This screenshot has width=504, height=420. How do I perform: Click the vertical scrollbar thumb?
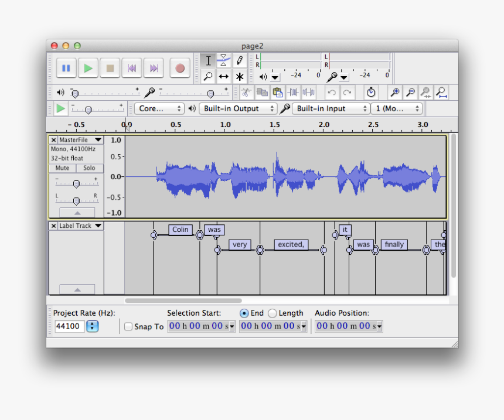(454, 206)
